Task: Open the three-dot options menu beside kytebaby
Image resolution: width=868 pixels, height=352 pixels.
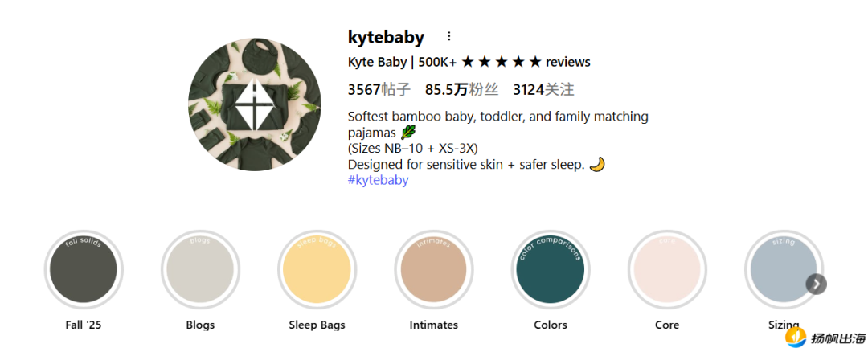Action: pos(449,36)
